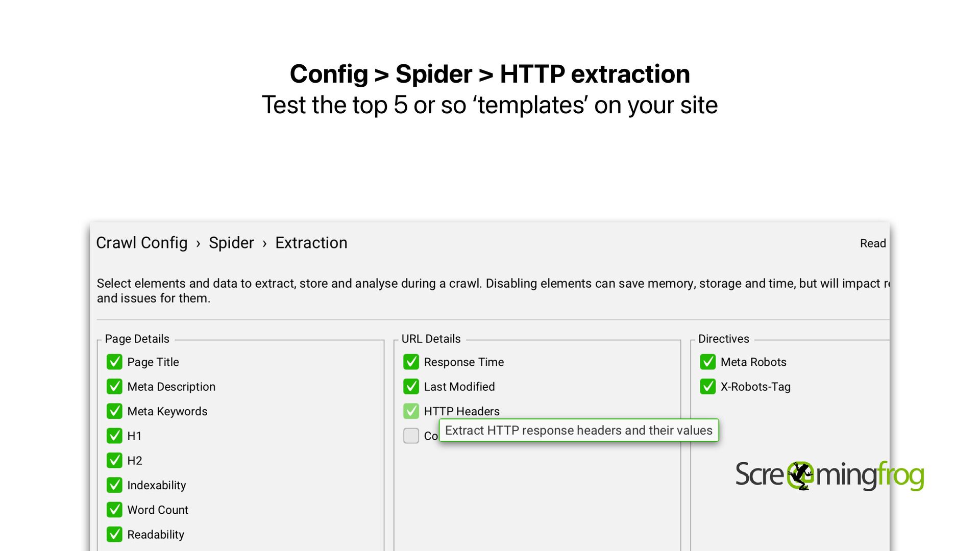Select the Extraction breadcrumb item
980x551 pixels.
click(311, 243)
